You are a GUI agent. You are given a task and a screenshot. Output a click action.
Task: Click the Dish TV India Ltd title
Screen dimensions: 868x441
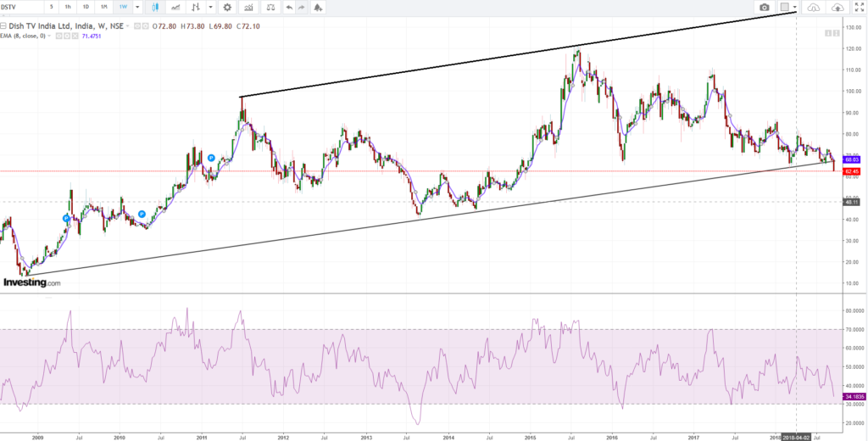(x=66, y=26)
